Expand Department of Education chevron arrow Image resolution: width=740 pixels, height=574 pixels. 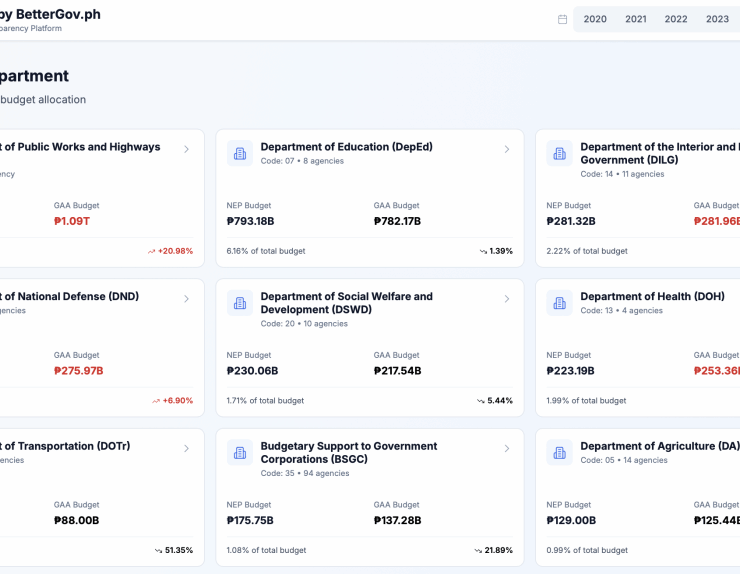tap(506, 149)
